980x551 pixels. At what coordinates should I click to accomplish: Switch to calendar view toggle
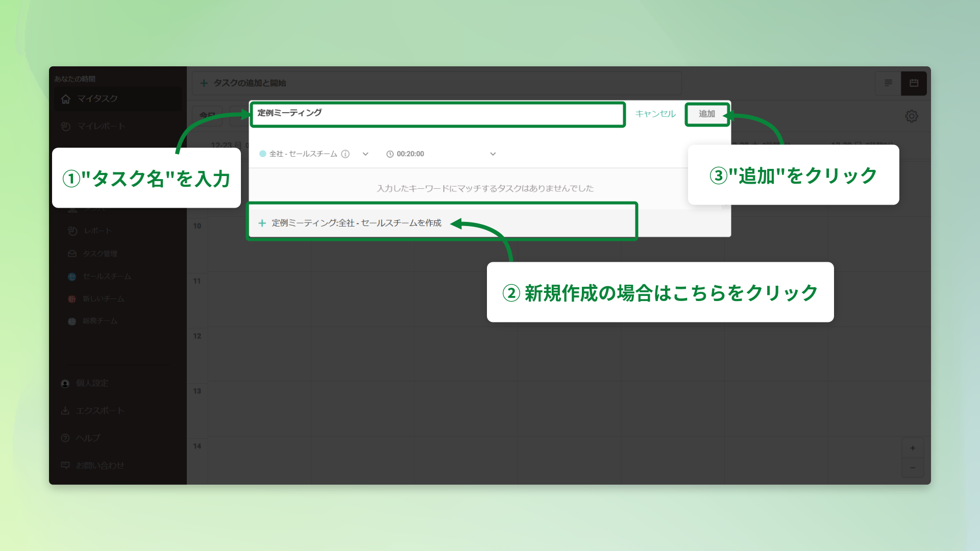914,83
